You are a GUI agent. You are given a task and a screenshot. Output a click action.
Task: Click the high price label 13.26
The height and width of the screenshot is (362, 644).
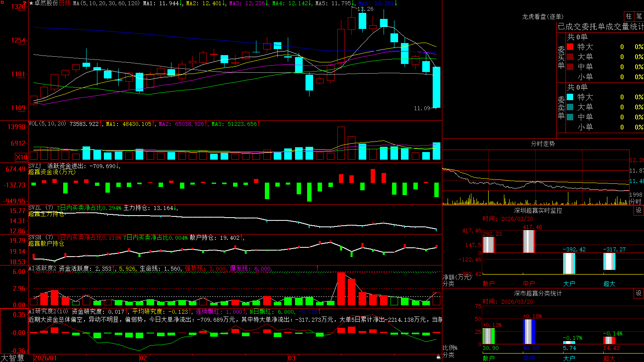(365, 9)
